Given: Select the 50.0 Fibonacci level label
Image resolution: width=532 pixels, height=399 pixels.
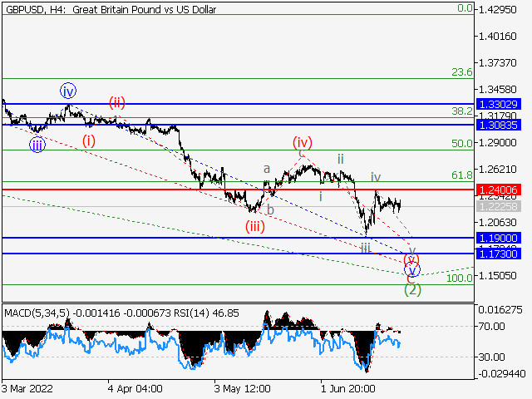Looking at the screenshot, I should [462, 143].
